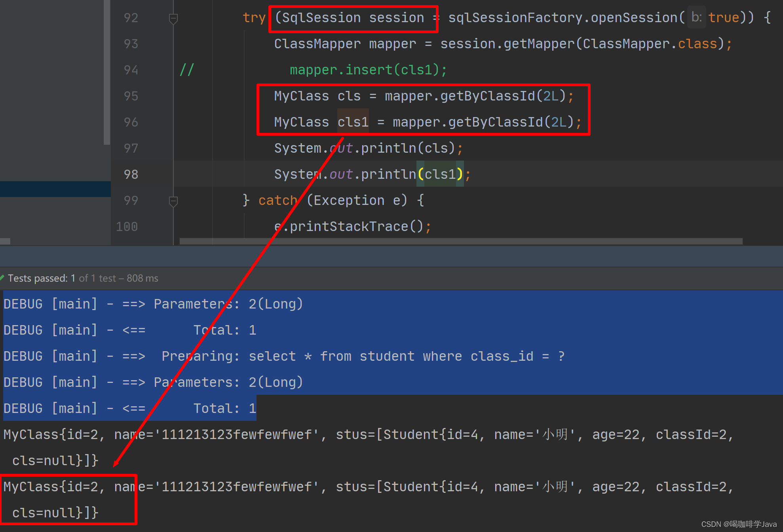The width and height of the screenshot is (783, 532).
Task: Collapse the try block fold marker
Action: [173, 18]
